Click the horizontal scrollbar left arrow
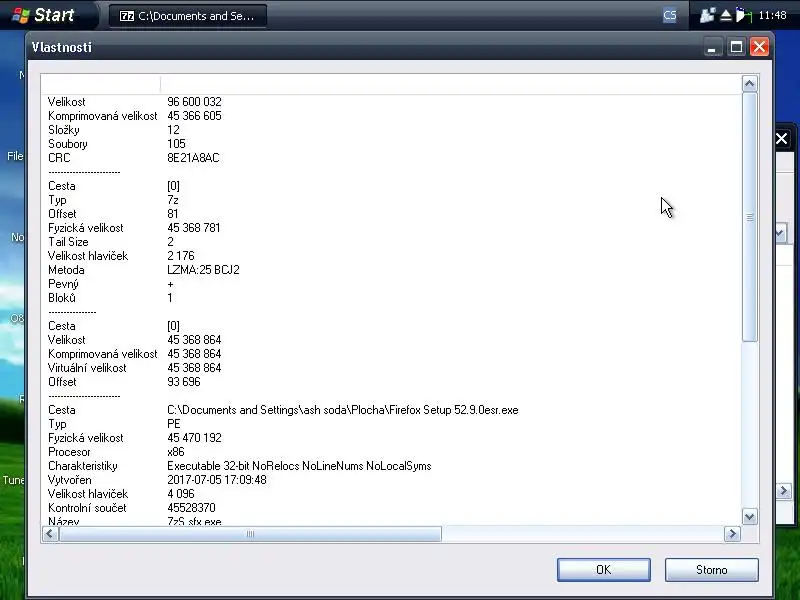The image size is (800, 600). 50,534
